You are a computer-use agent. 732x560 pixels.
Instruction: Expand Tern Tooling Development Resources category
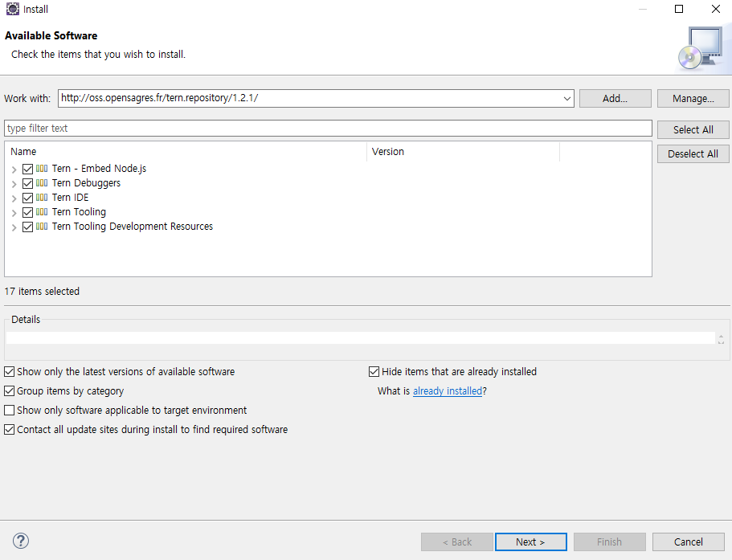(14, 227)
